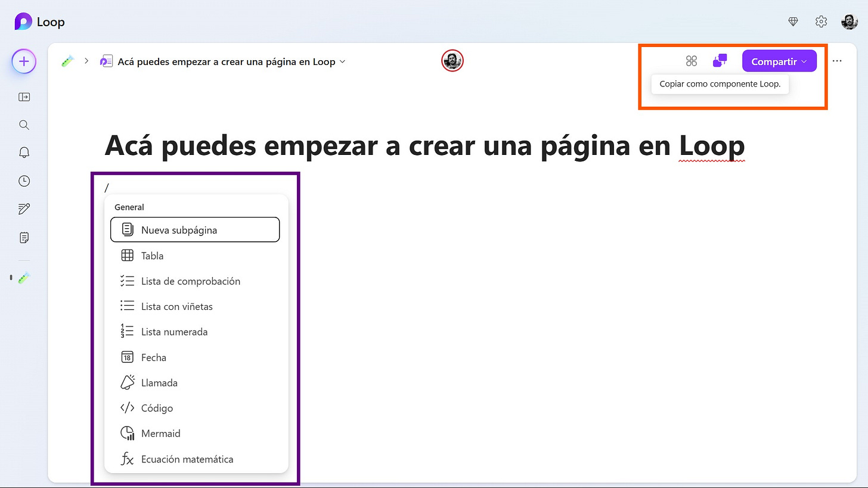Select test tube workspace in sidebar
The height and width of the screenshot is (488, 868).
(x=24, y=278)
